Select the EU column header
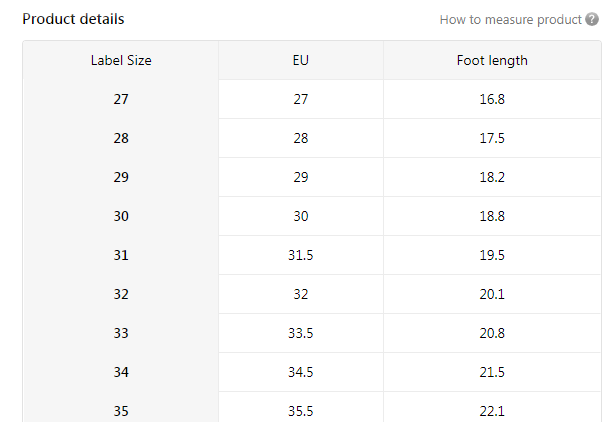This screenshot has width=603, height=422. [x=301, y=60]
